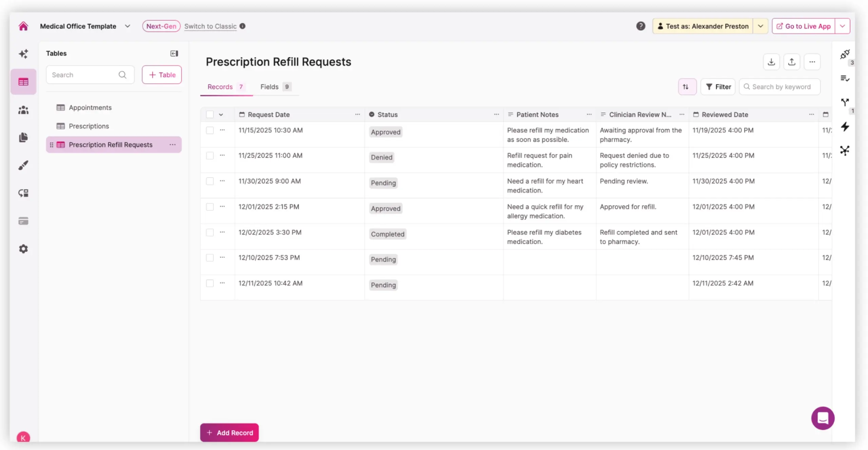
Task: Click the home icon in top-left
Action: coord(23,26)
